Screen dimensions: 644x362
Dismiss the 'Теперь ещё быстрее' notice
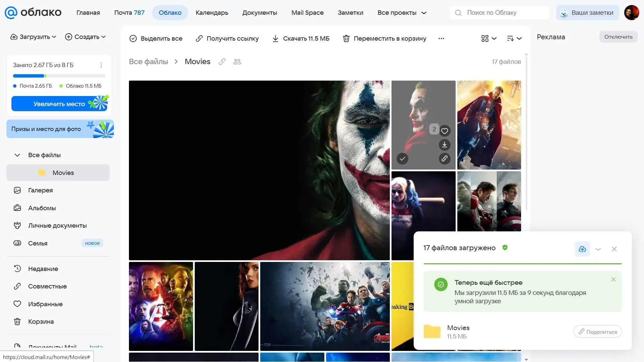click(613, 279)
